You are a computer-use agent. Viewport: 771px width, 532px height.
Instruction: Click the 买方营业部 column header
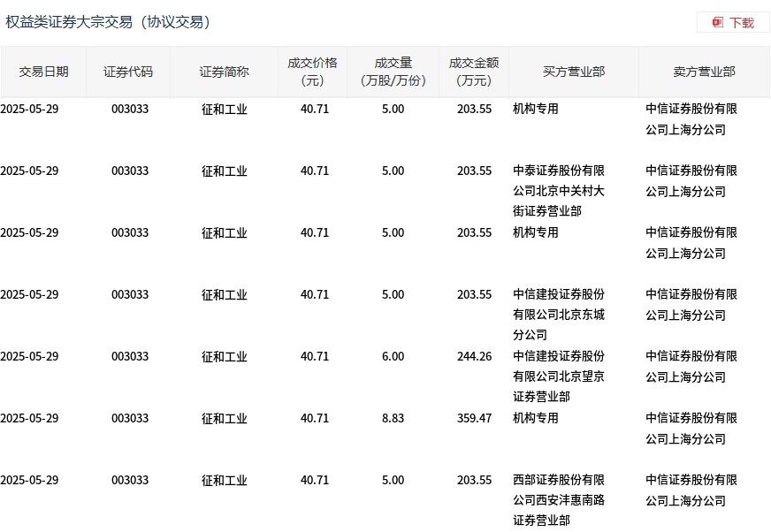click(573, 72)
